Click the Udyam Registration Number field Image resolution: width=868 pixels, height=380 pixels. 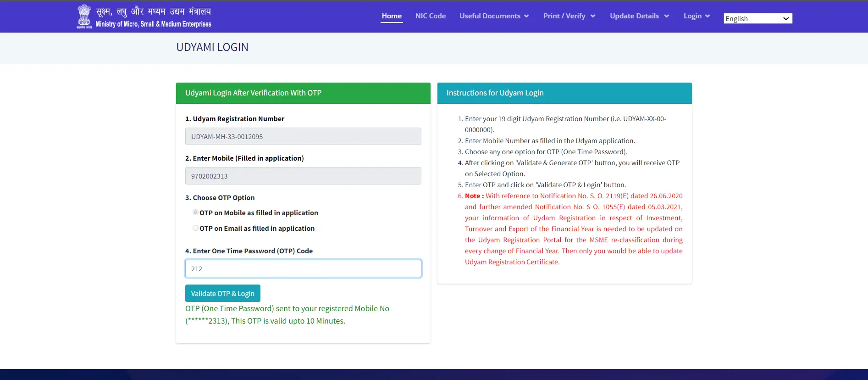303,136
